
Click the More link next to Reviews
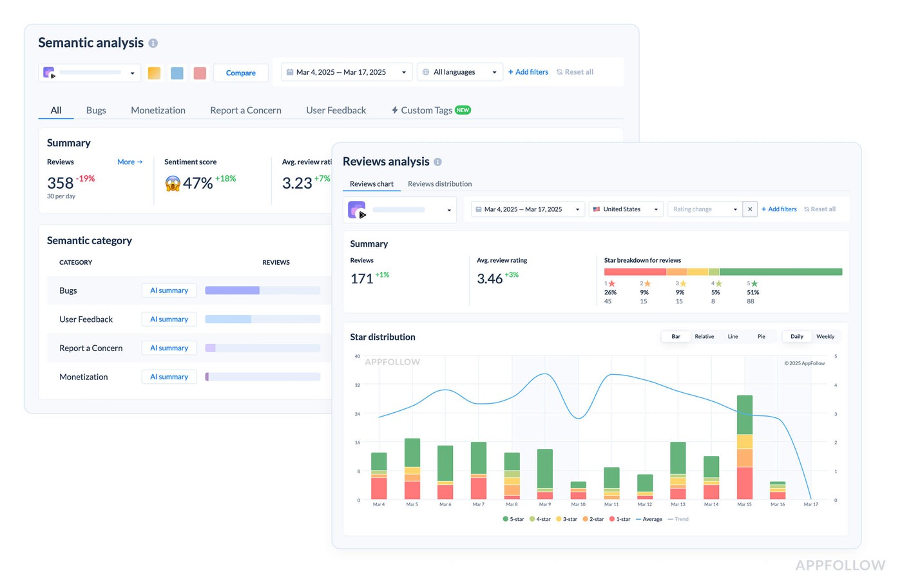coord(129,162)
